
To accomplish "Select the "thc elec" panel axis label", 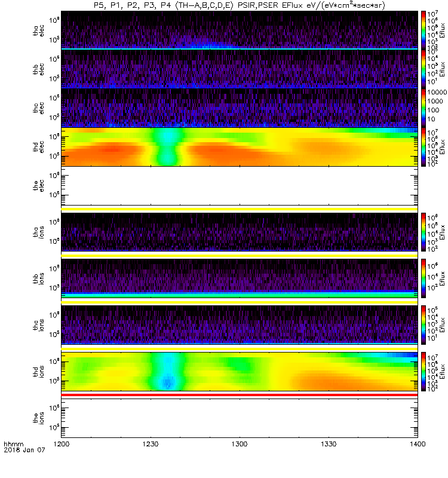I will (38, 108).
